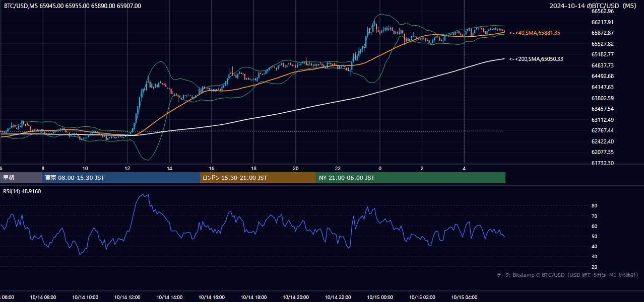Click RSI axis level 40
The height and width of the screenshot is (302, 644).
coord(594,246)
